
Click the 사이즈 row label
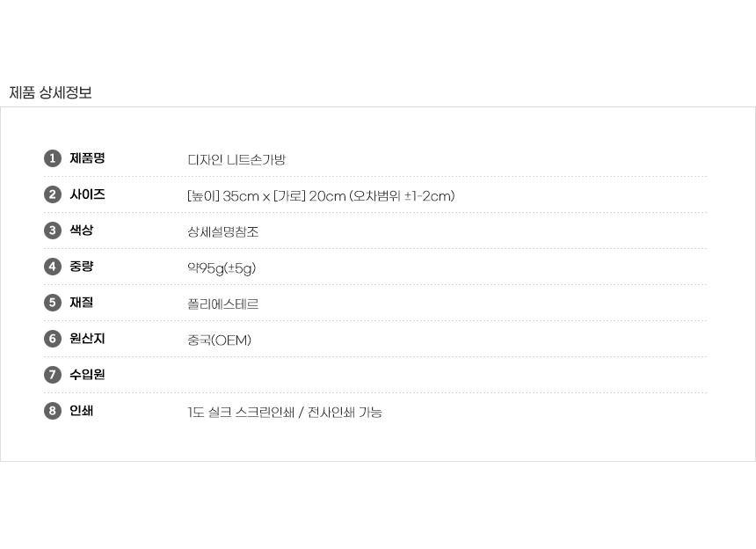coord(87,194)
